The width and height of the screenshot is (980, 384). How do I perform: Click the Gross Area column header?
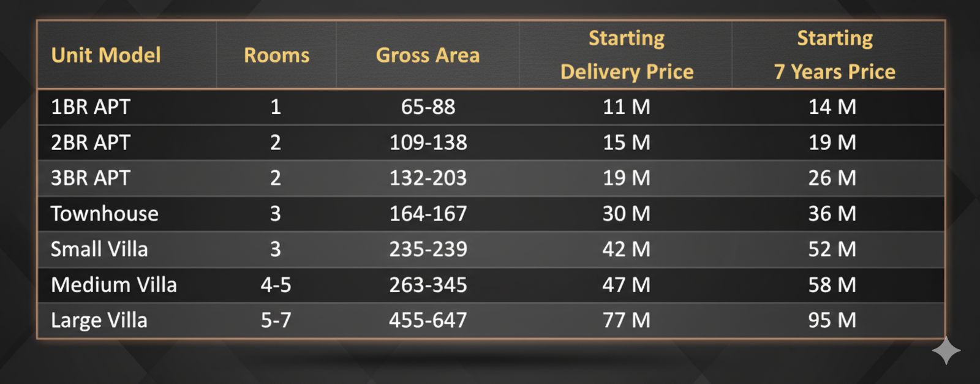428,55
